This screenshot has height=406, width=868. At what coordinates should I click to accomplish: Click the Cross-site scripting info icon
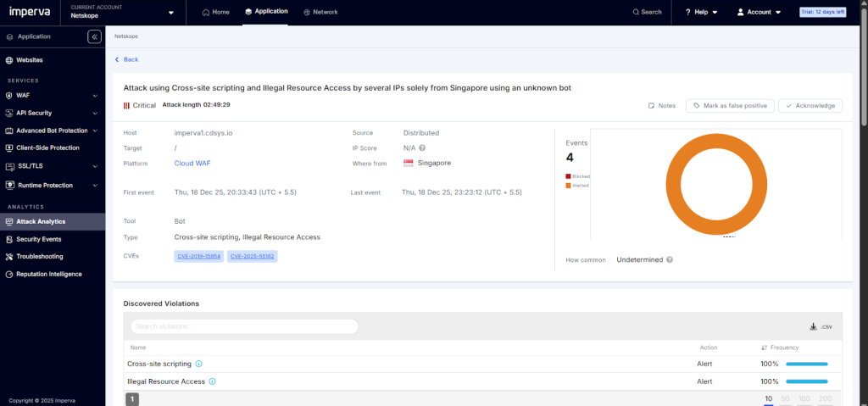click(x=198, y=364)
